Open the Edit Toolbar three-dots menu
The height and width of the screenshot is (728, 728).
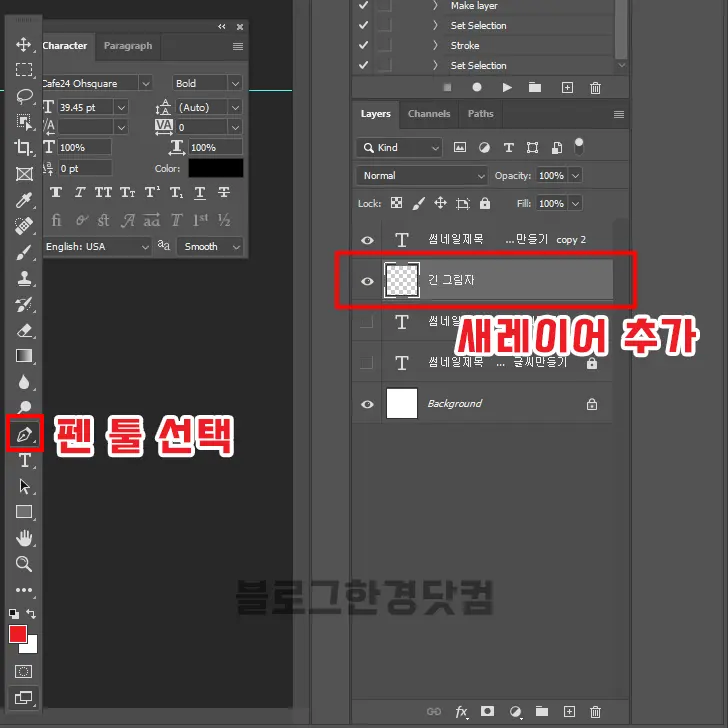point(24,590)
